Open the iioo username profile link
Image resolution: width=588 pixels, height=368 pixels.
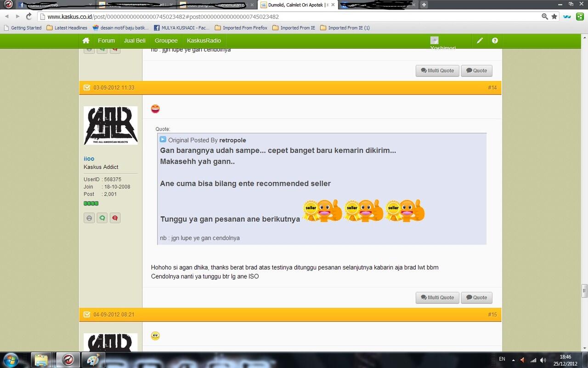click(x=89, y=159)
